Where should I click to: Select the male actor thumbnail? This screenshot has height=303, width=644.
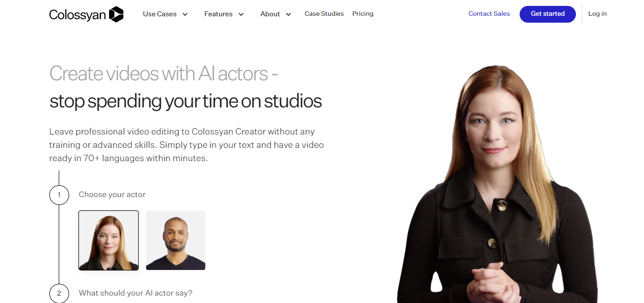pos(176,240)
